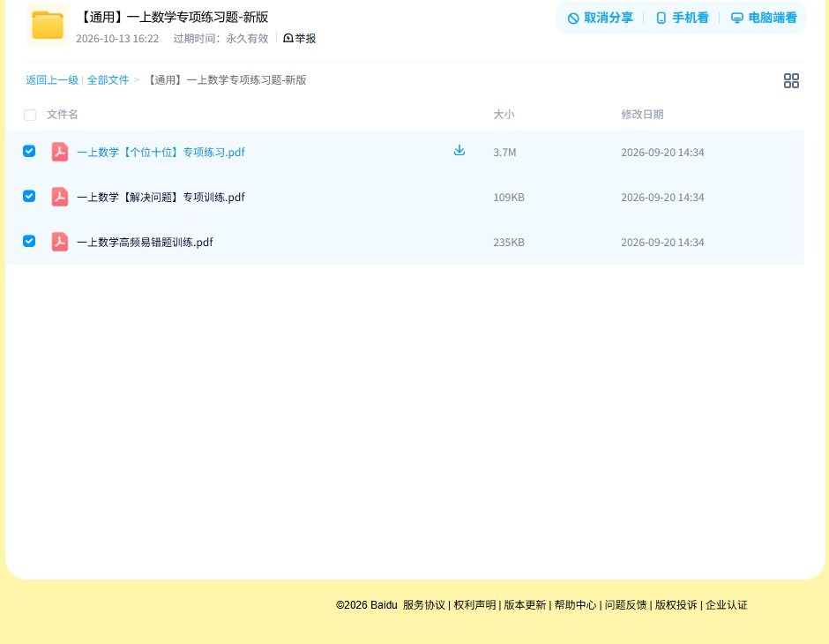Click the 235KB size value

pos(509,242)
